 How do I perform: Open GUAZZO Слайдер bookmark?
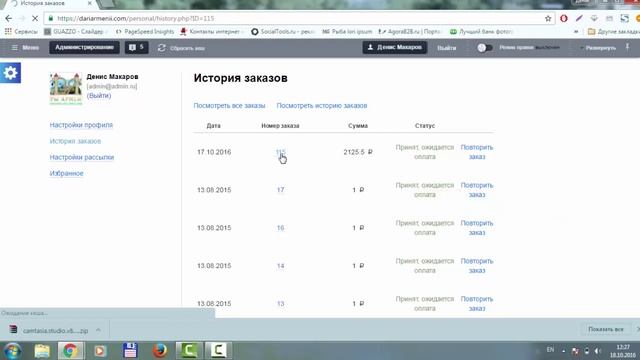74,31
